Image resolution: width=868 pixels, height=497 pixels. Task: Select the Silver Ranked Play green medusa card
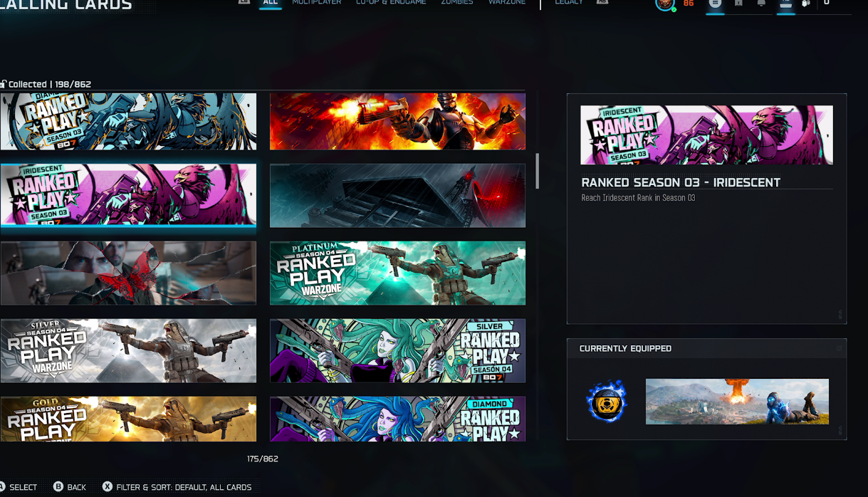397,350
